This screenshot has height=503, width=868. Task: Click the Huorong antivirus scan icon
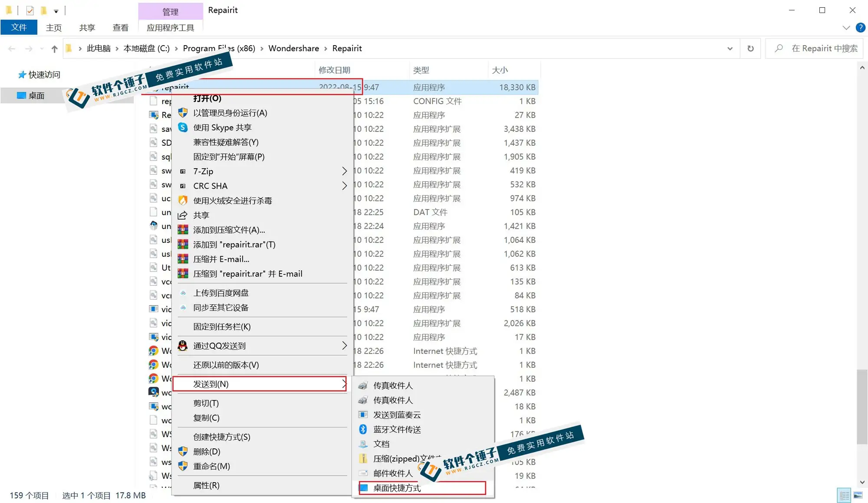click(x=183, y=200)
